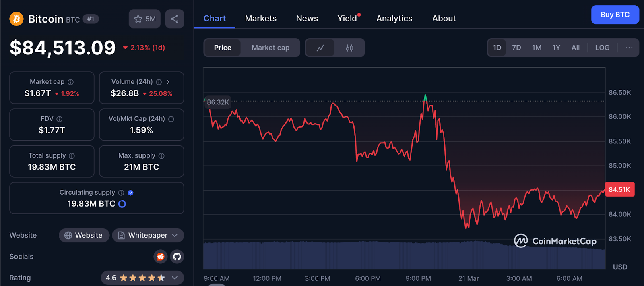Open the GitHub social link
The width and height of the screenshot is (644, 286).
point(177,257)
